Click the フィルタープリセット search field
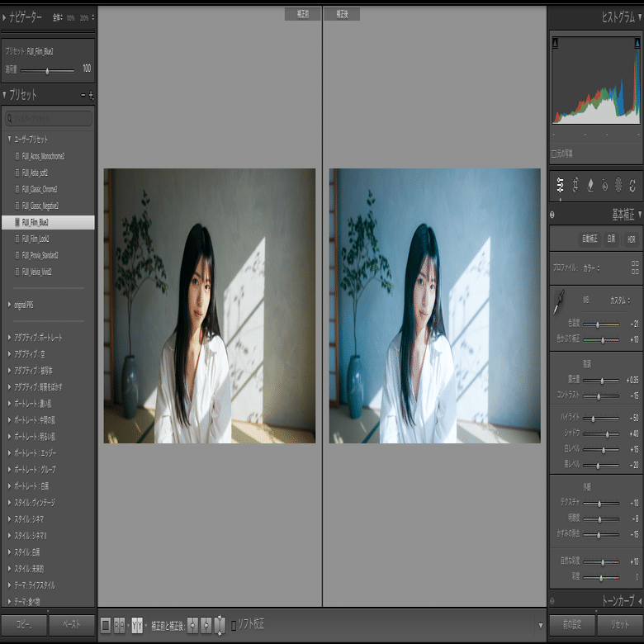This screenshot has width=644, height=644. coord(49,119)
